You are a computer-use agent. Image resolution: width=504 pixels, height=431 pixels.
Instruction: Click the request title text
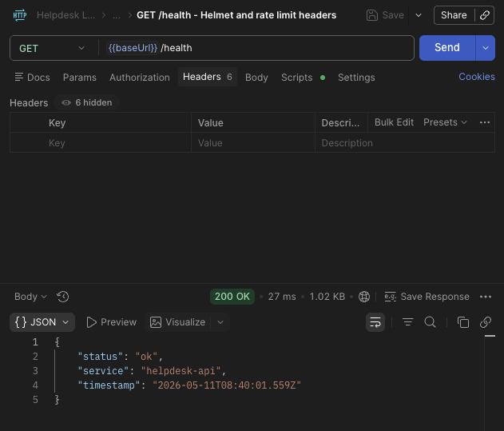(236, 15)
